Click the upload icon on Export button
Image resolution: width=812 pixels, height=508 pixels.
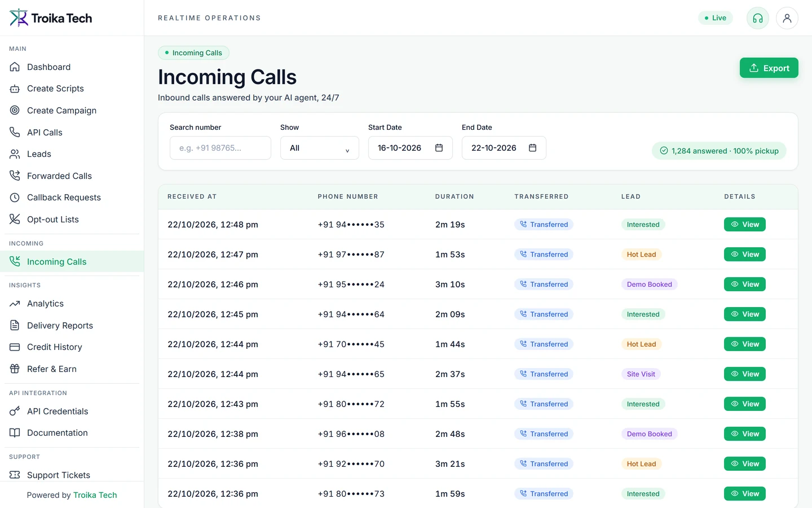[x=754, y=68]
